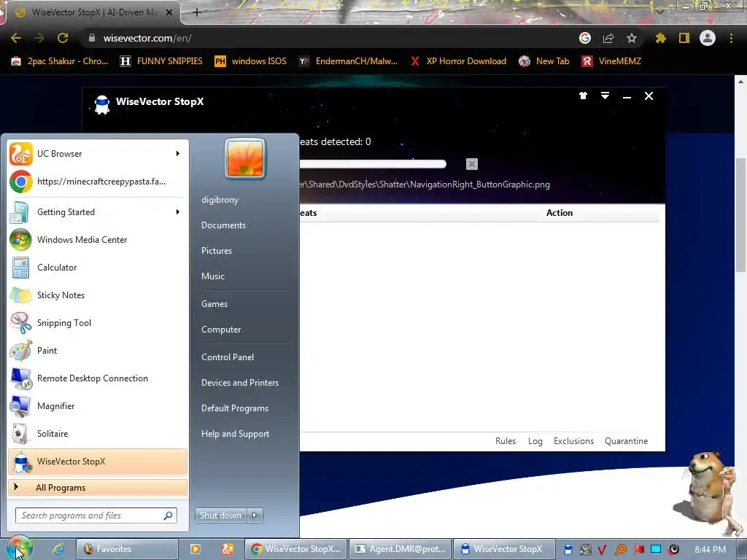Click the user account flower picture

point(245,158)
